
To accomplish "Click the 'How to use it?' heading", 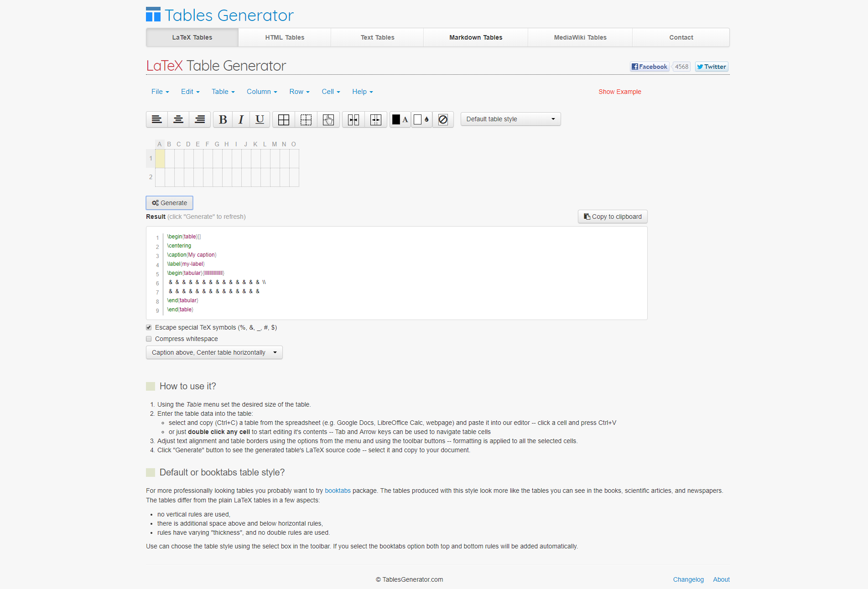I will pyautogui.click(x=187, y=386).
